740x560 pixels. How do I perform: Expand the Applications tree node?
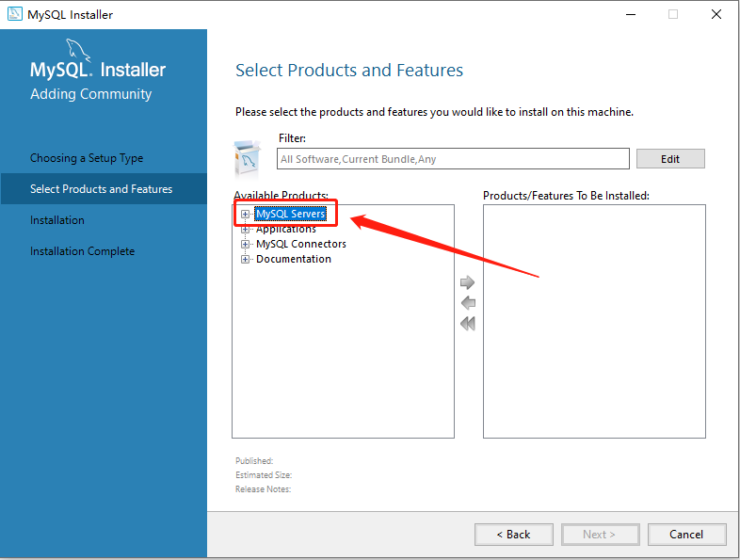coord(245,230)
